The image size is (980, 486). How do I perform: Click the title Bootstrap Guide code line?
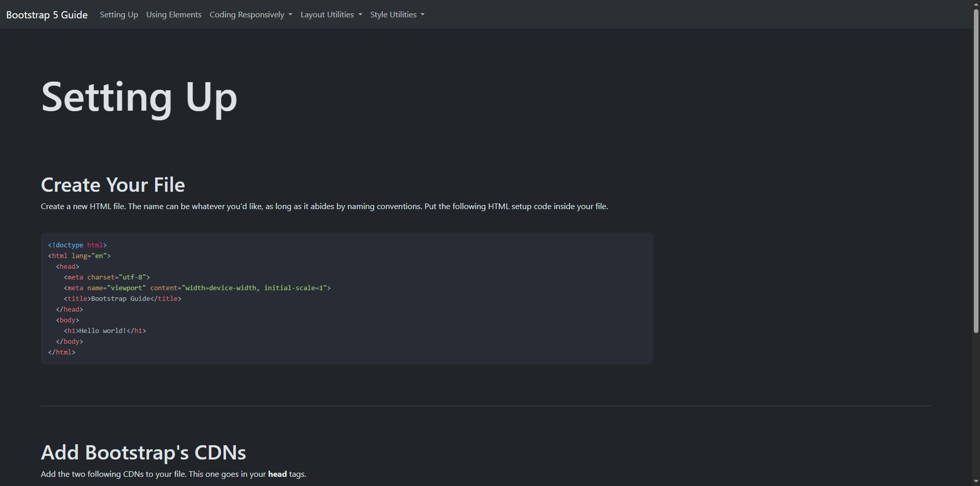122,299
